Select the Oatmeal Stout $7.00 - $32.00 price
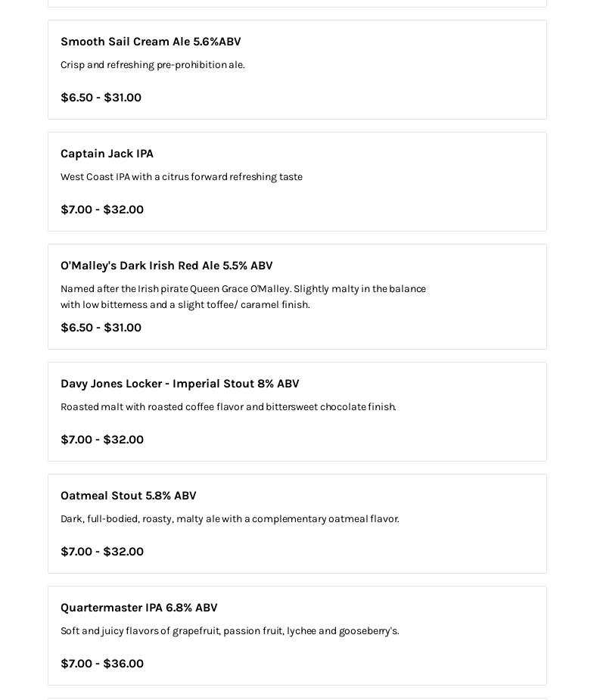 point(102,552)
